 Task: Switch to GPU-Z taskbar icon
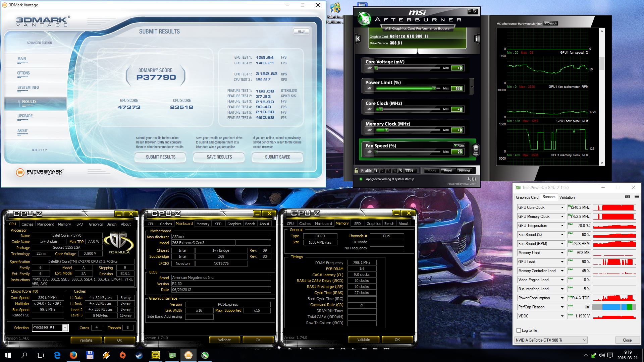[x=172, y=355]
